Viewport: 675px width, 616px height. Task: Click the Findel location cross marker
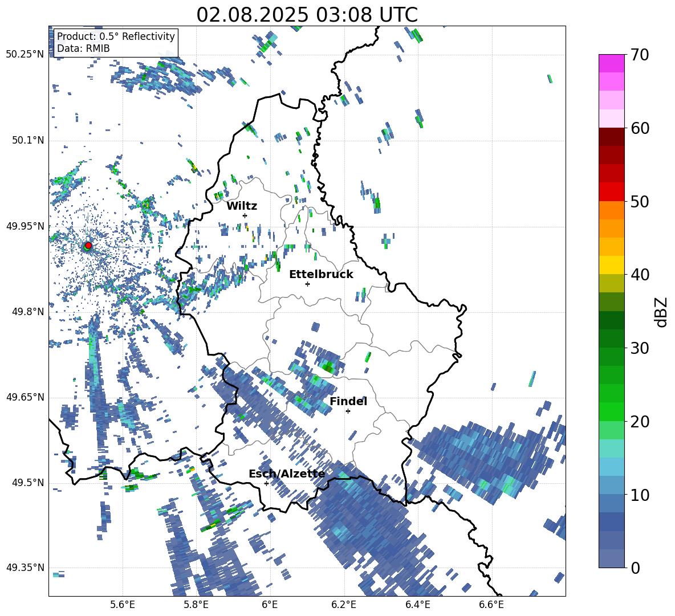click(x=348, y=411)
